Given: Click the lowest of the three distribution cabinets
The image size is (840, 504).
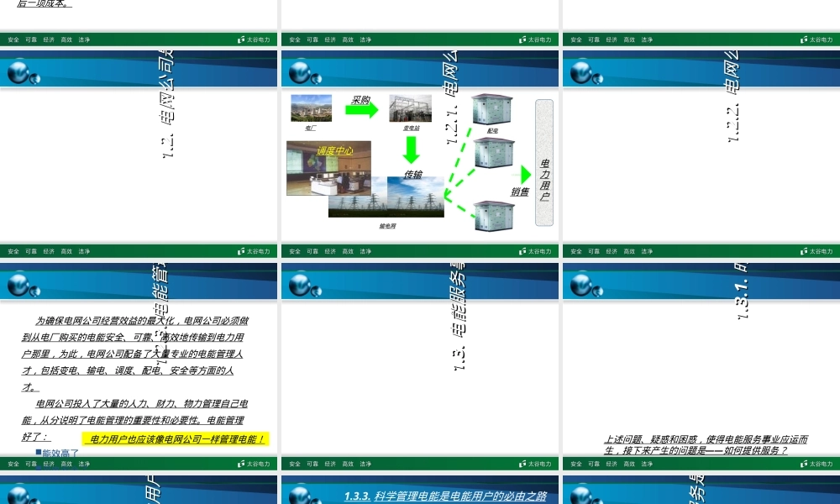Looking at the screenshot, I should point(494,215).
